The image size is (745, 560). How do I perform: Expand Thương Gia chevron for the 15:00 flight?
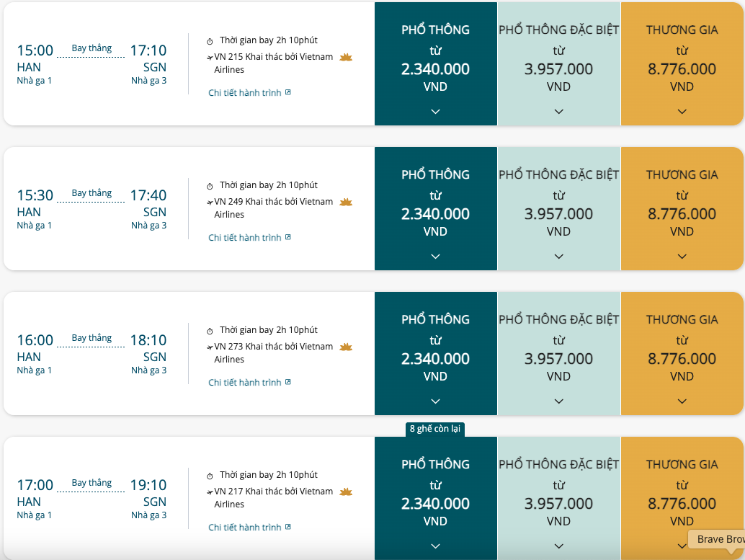[682, 111]
